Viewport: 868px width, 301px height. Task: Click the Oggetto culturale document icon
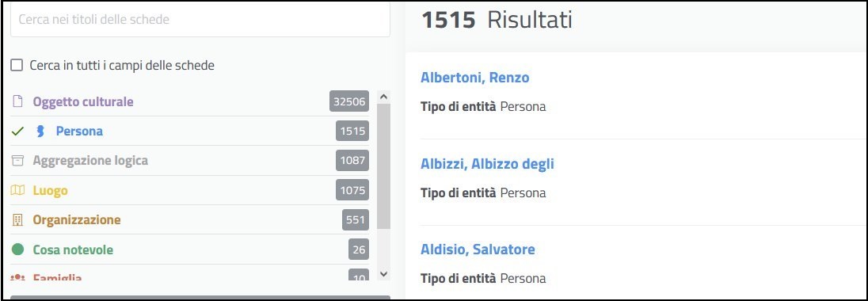(x=17, y=102)
